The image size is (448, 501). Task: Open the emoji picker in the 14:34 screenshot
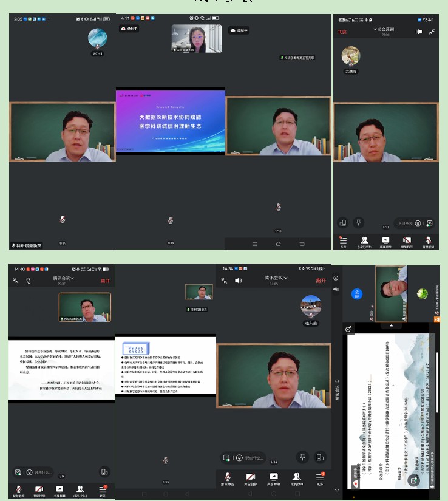coord(239,458)
